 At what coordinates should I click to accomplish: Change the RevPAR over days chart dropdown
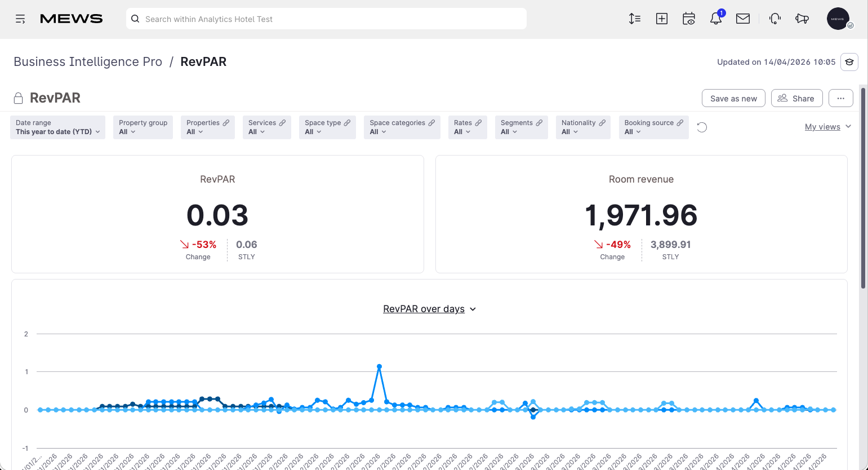[430, 309]
